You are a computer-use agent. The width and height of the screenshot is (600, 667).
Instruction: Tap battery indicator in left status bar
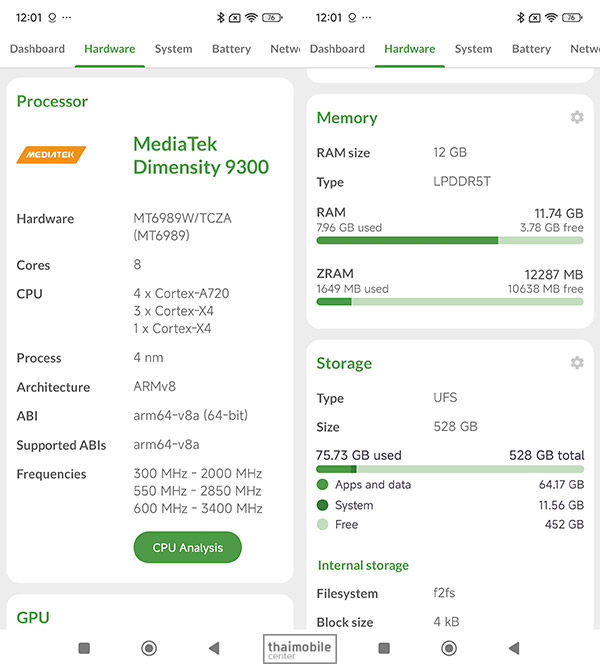tap(272, 17)
